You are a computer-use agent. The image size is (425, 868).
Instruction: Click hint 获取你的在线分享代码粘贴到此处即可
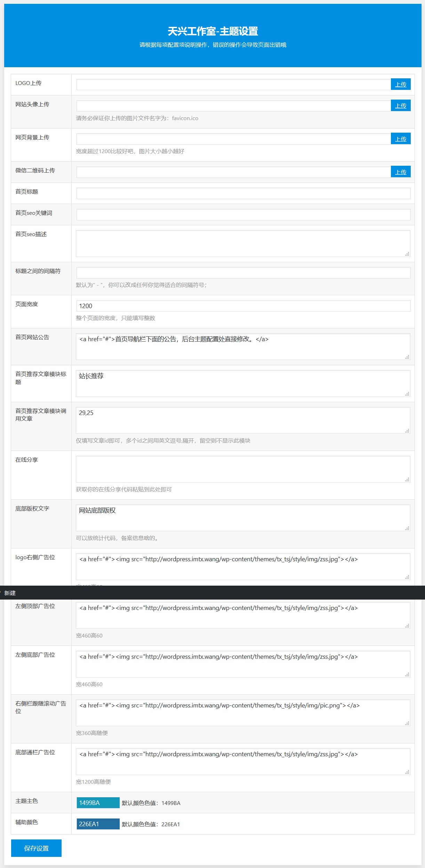[124, 490]
